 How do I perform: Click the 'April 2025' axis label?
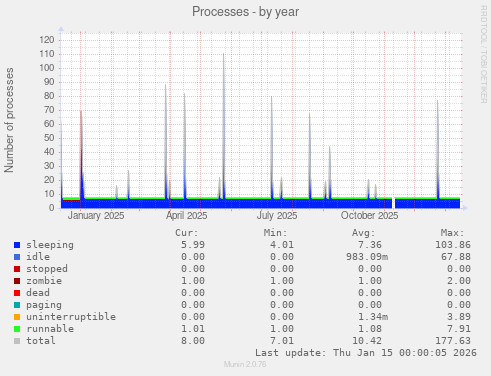(187, 216)
